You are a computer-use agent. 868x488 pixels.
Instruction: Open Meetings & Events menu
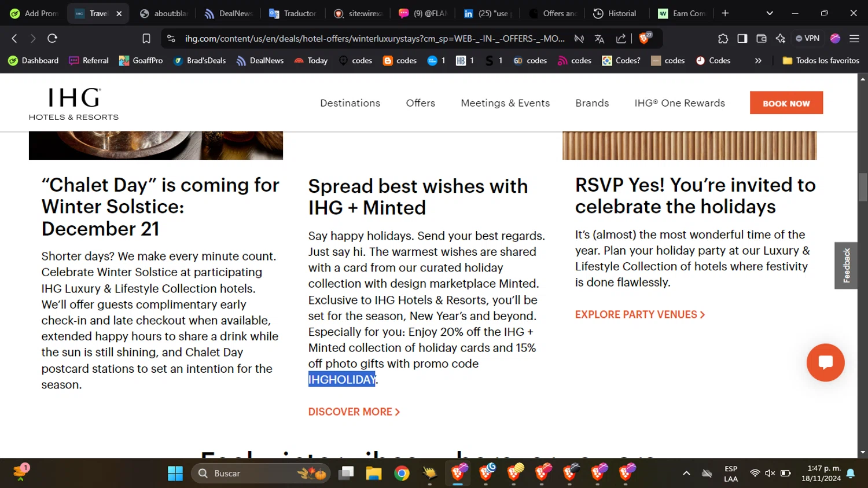505,103
